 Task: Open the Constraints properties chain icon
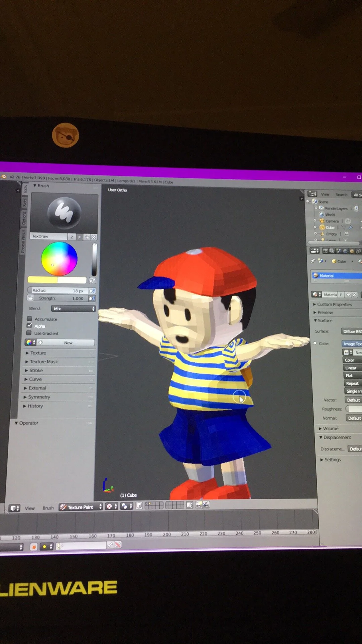click(358, 251)
